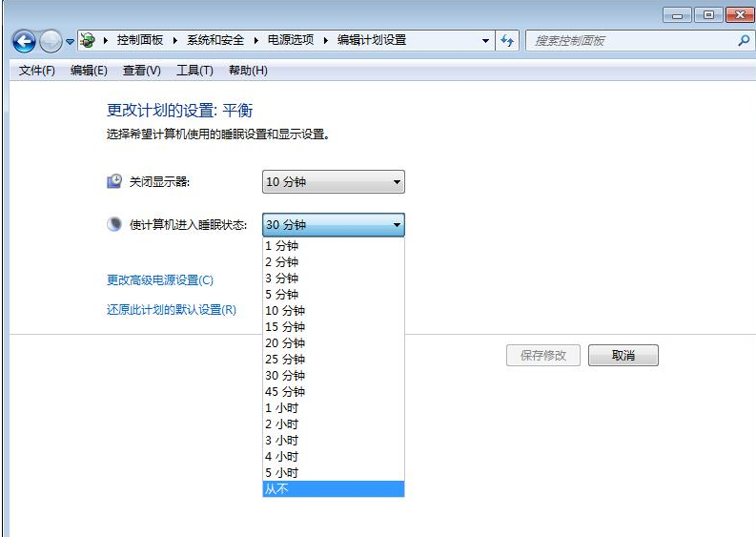The image size is (756, 537).
Task: Click the 保存修改 button
Action: 542,356
